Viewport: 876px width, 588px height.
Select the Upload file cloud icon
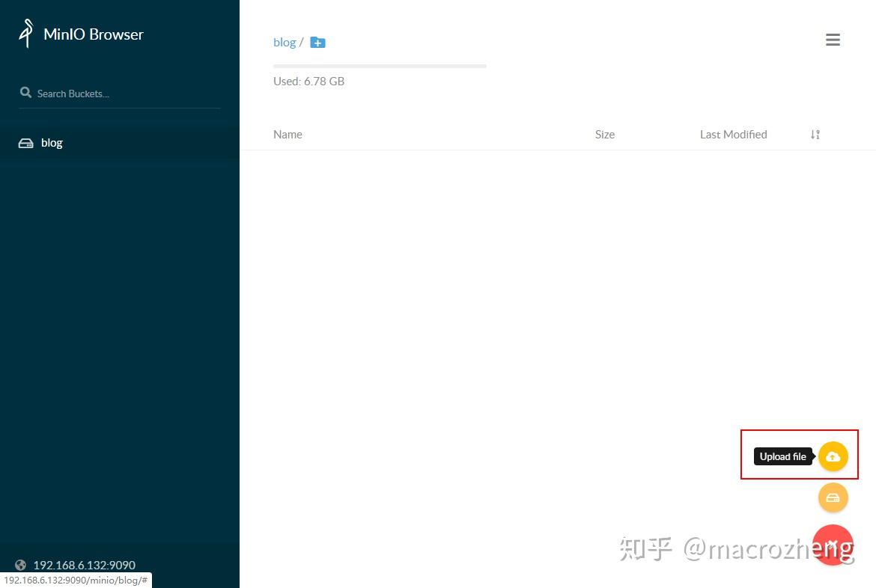(x=833, y=456)
